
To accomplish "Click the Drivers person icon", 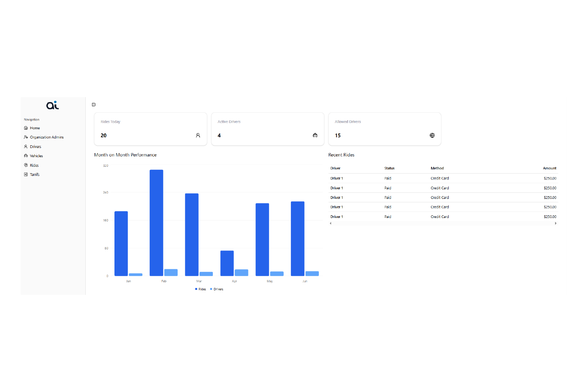I will tap(26, 147).
